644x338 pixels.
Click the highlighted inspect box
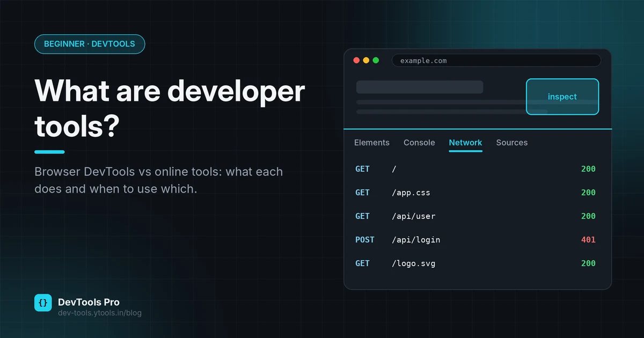(x=562, y=97)
